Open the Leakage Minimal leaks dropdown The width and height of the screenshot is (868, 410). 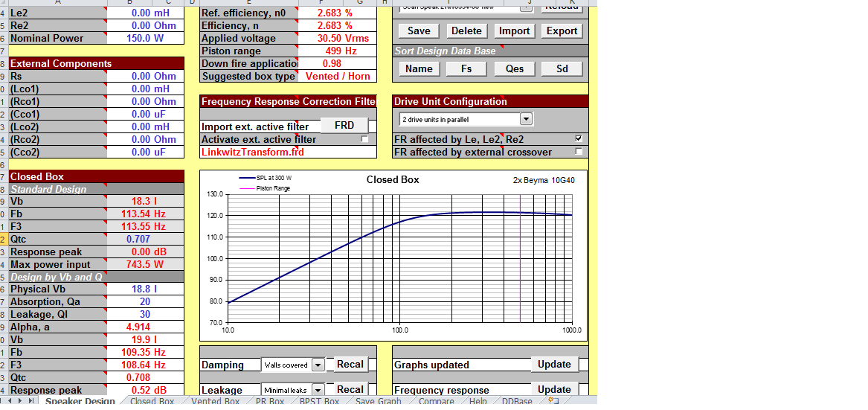click(x=318, y=390)
